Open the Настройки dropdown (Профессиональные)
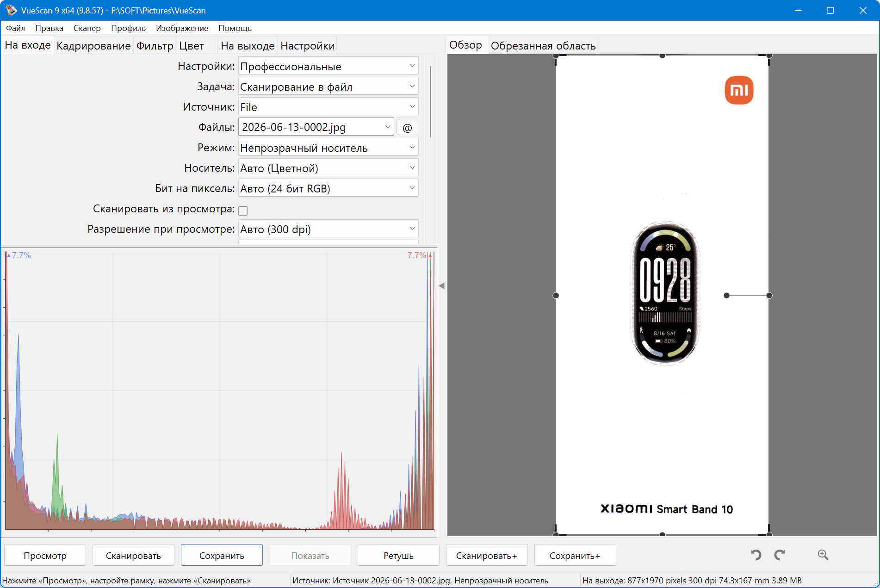Viewport: 880px width, 588px height. (328, 66)
